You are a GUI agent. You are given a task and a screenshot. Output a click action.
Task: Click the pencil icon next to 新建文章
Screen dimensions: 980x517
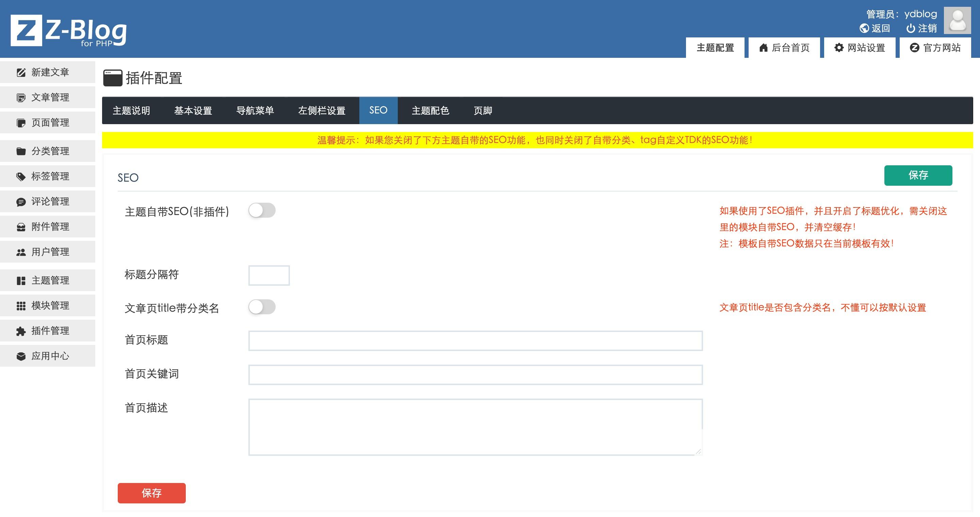pos(21,72)
